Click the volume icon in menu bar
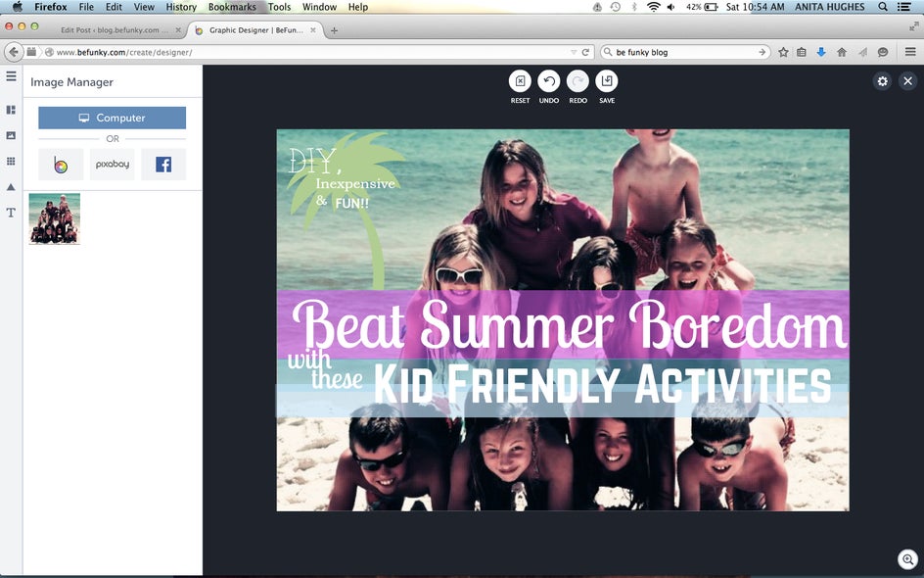 click(x=670, y=7)
